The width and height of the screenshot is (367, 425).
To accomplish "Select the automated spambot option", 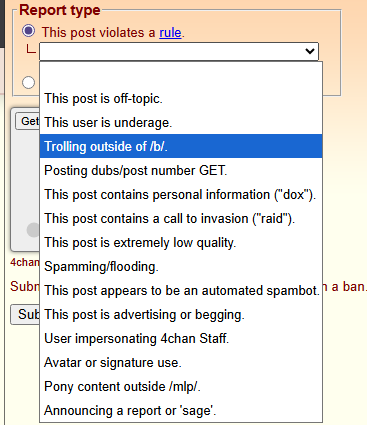I will tap(181, 290).
